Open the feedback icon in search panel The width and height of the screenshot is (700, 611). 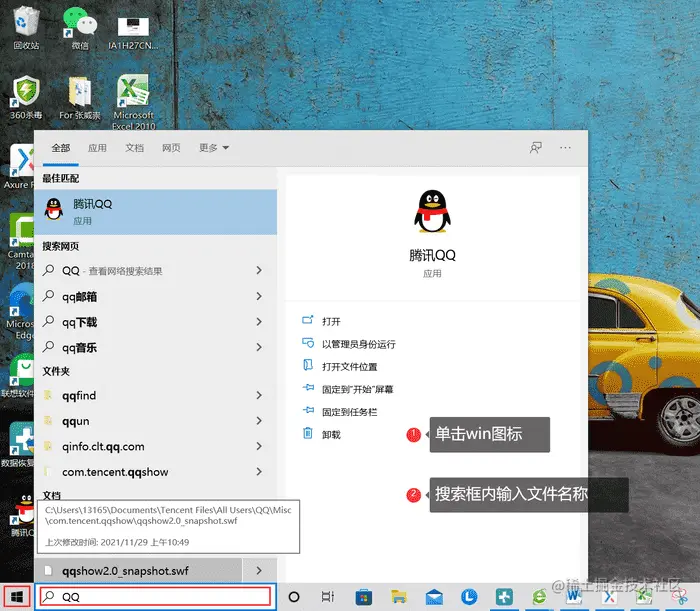point(536,148)
